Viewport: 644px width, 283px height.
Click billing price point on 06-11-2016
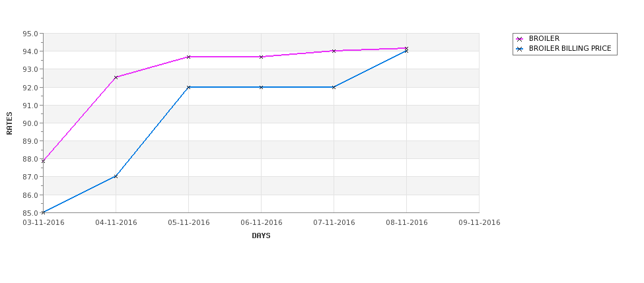pos(261,87)
